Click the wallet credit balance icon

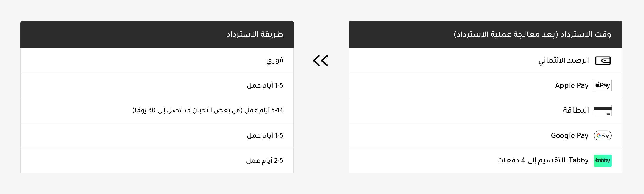point(602,61)
